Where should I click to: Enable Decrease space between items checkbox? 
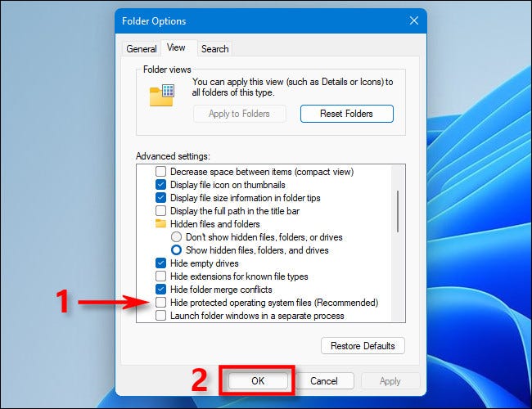[161, 172]
